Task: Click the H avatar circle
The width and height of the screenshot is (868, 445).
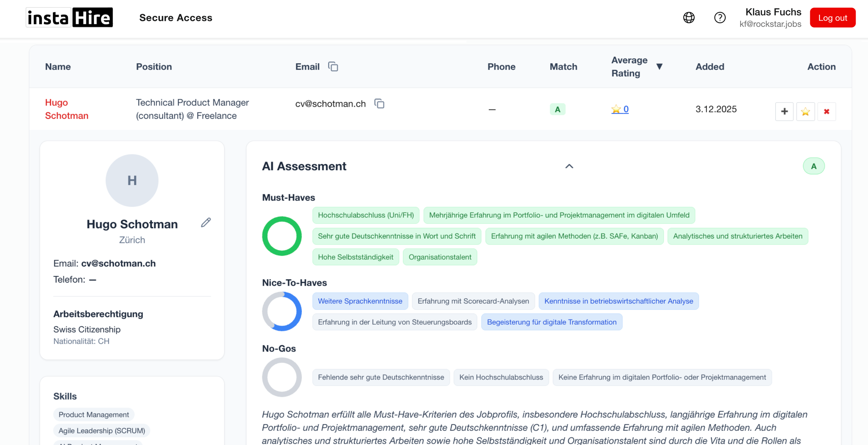Action: pos(132,180)
